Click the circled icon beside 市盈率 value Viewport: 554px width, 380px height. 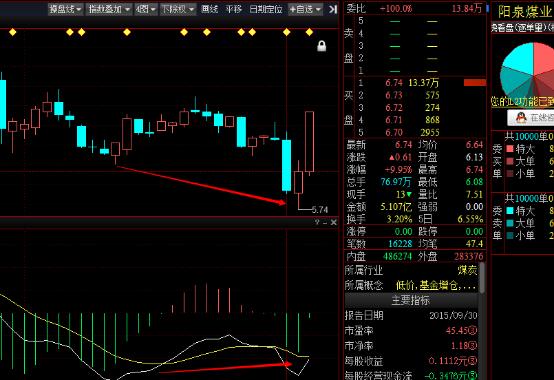click(473, 331)
